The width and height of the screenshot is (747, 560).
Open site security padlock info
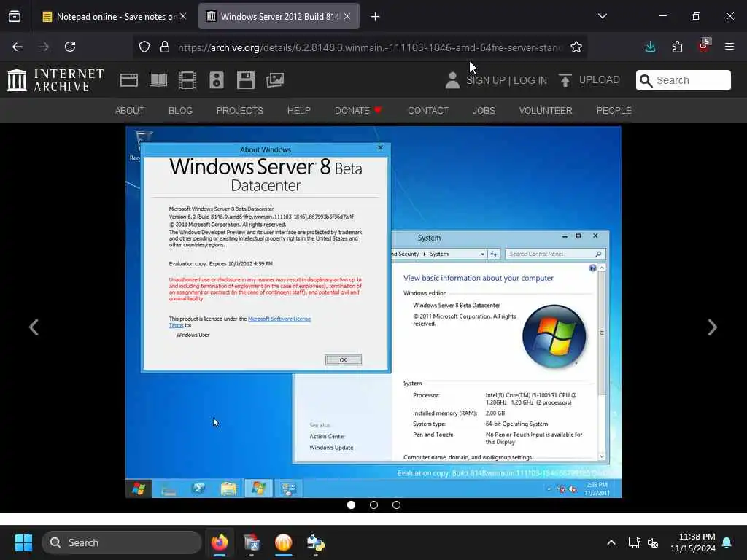click(165, 47)
